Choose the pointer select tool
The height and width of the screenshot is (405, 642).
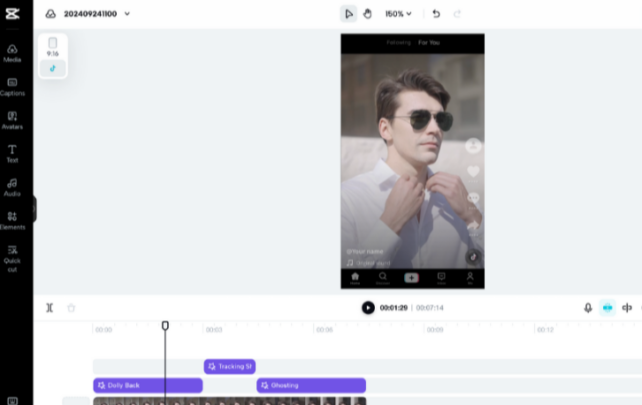[x=348, y=14]
